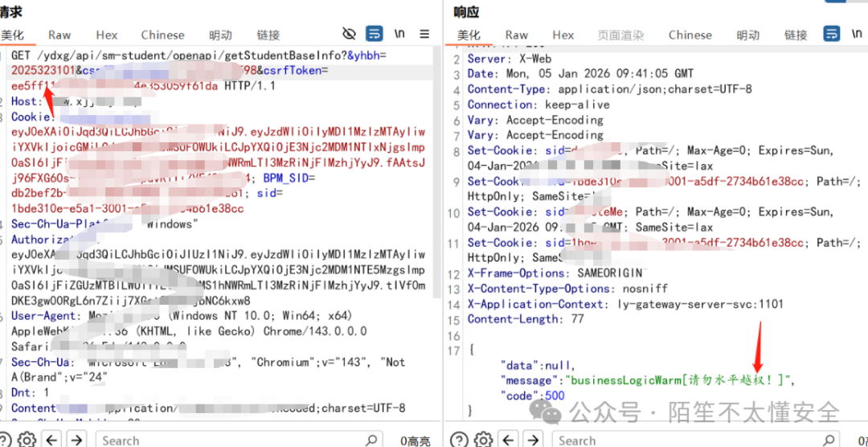
Task: Go to previous match in response search
Action: click(510, 440)
